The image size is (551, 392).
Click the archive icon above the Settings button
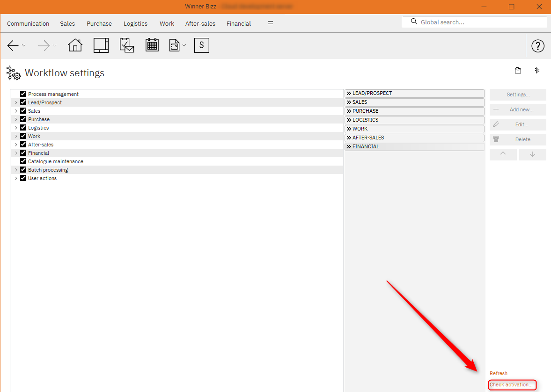click(x=518, y=70)
